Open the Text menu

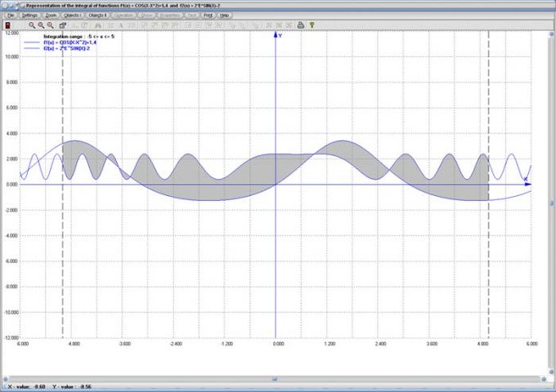(x=192, y=16)
